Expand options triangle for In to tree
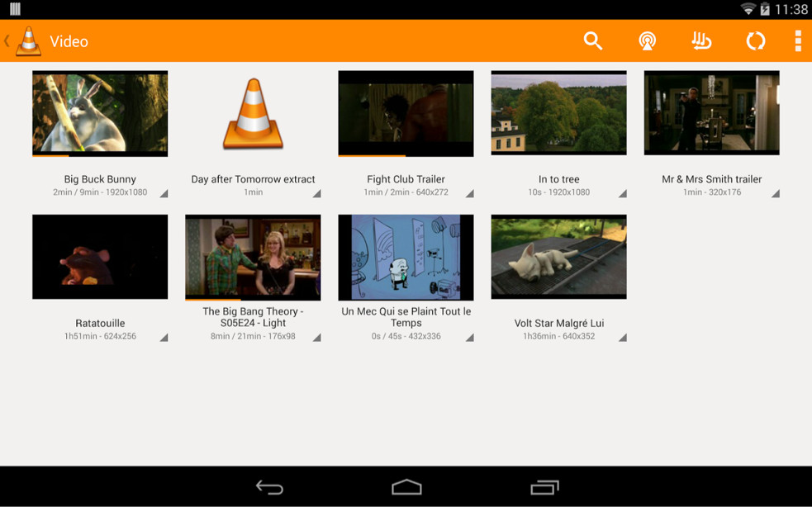Screen dimensions: 812x507 pos(623,194)
